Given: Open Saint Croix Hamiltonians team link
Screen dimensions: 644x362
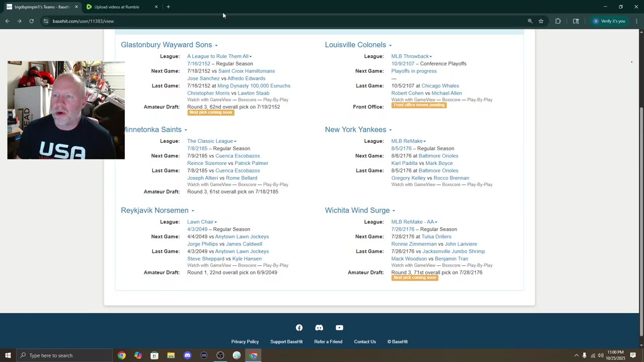Looking at the screenshot, I should tap(247, 71).
